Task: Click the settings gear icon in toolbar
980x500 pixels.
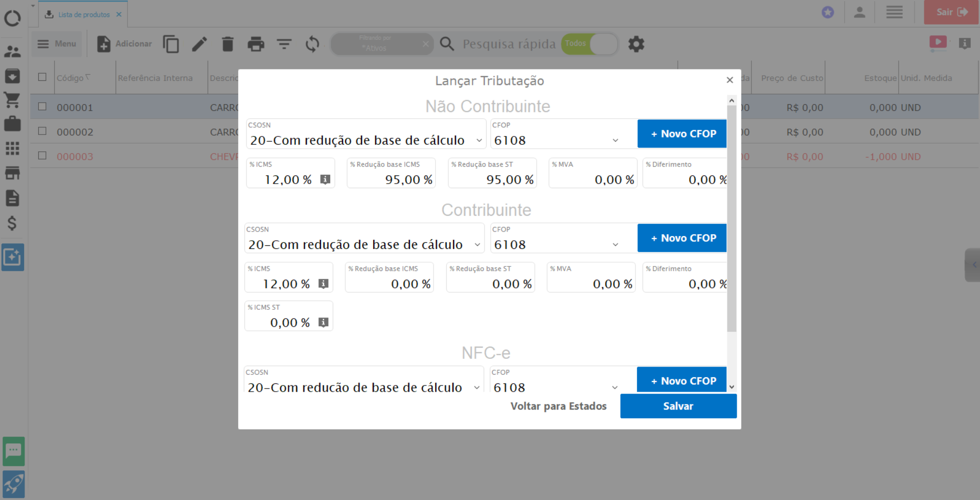Action: 636,44
